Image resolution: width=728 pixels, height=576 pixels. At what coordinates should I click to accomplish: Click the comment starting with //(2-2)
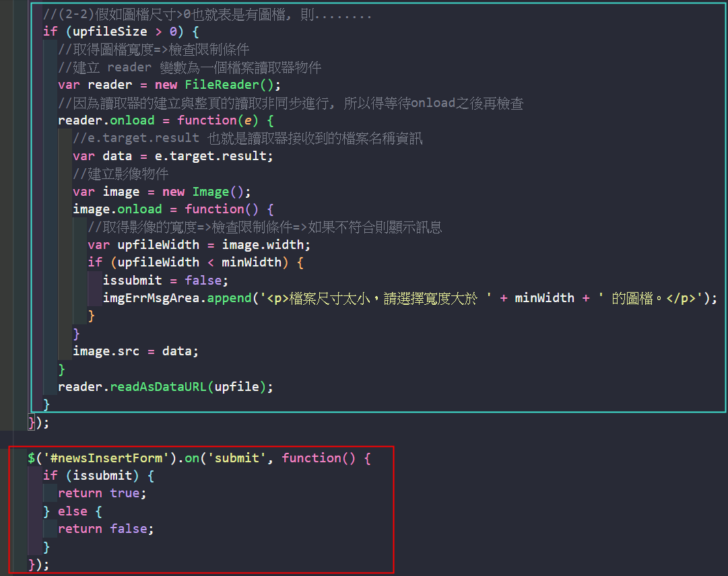point(207,14)
